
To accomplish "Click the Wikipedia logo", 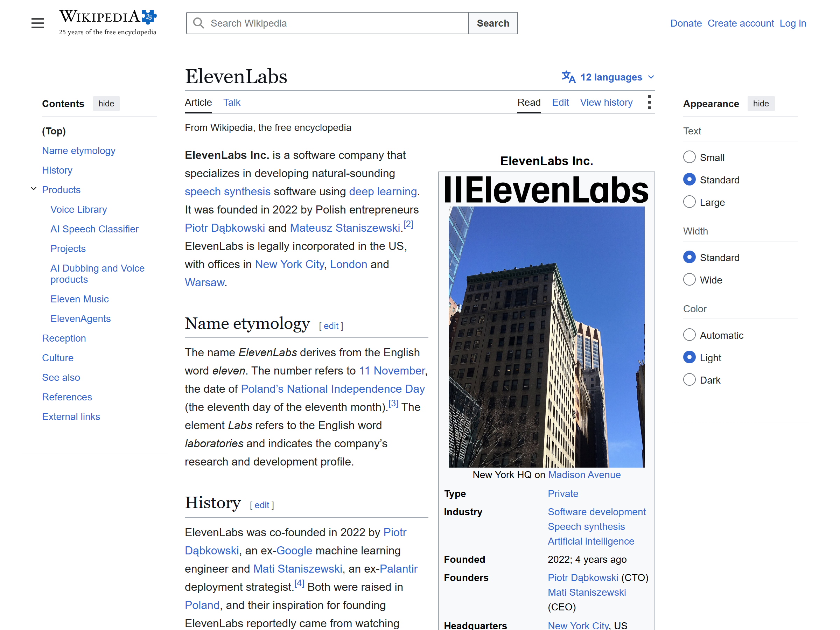I will pos(108,23).
